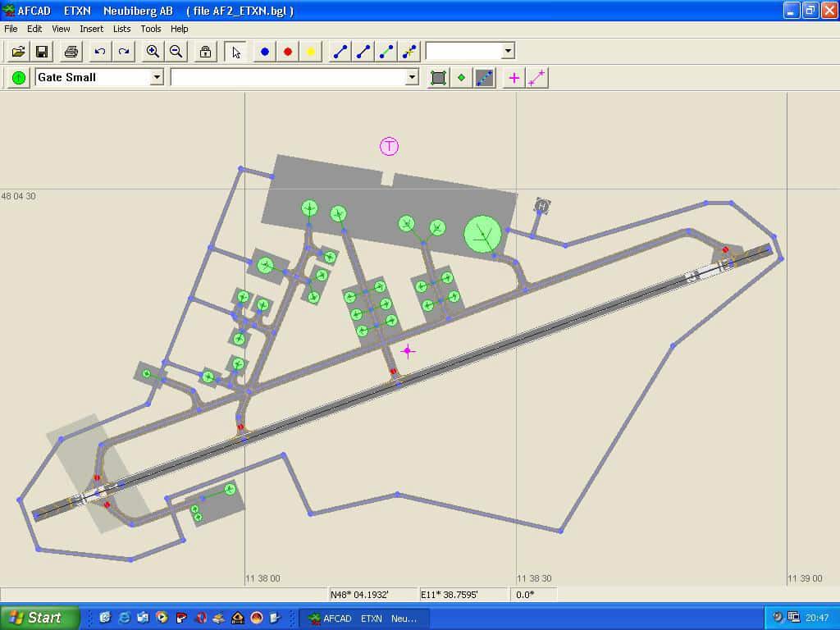Undo the last edit via the toolbar arrow

(100, 52)
